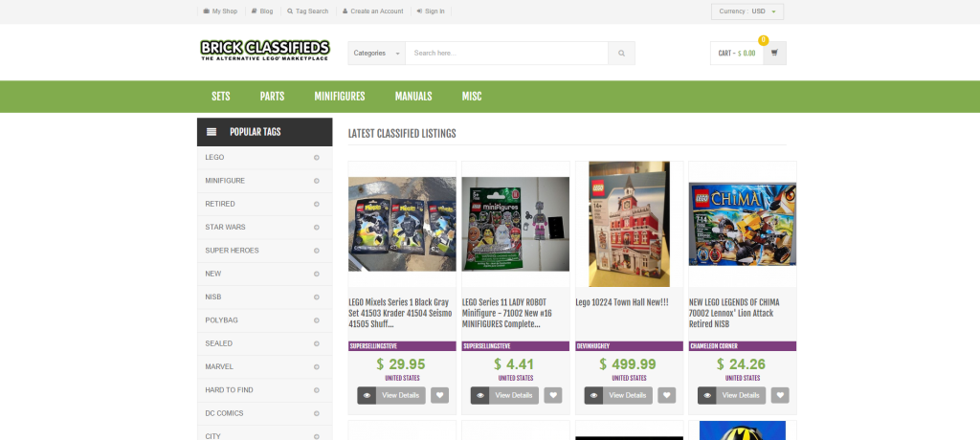The image size is (980, 440).
Task: Click the arrow icon next to POLYBAG tag
Action: (316, 320)
